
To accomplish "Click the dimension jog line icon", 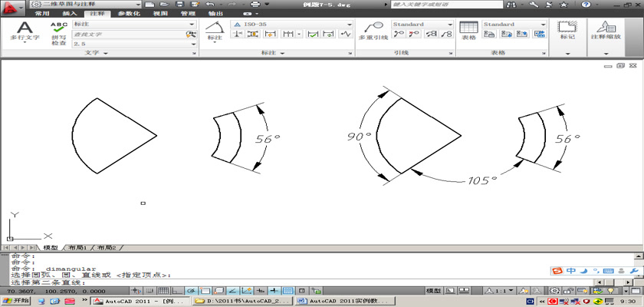I will (346, 35).
